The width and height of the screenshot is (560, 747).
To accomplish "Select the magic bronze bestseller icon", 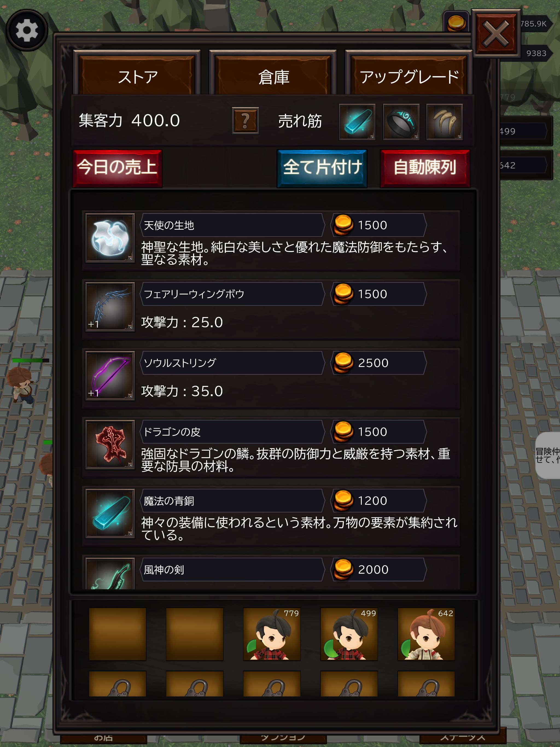I will pos(357,122).
